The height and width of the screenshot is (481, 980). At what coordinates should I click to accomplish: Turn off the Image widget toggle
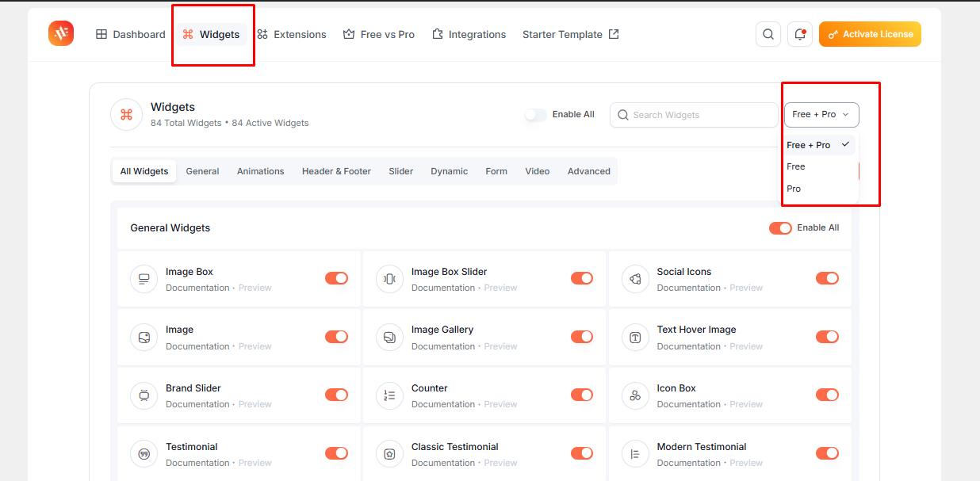(336, 337)
